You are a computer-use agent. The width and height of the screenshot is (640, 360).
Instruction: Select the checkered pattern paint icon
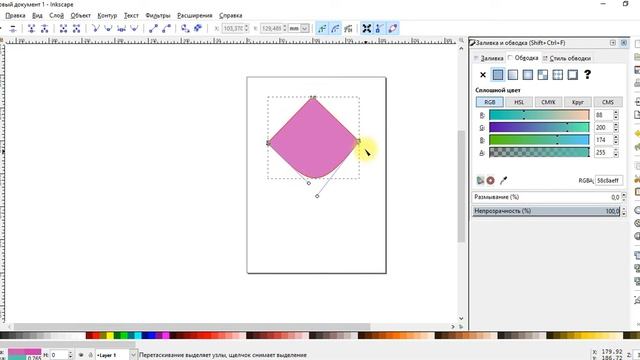coord(542,75)
